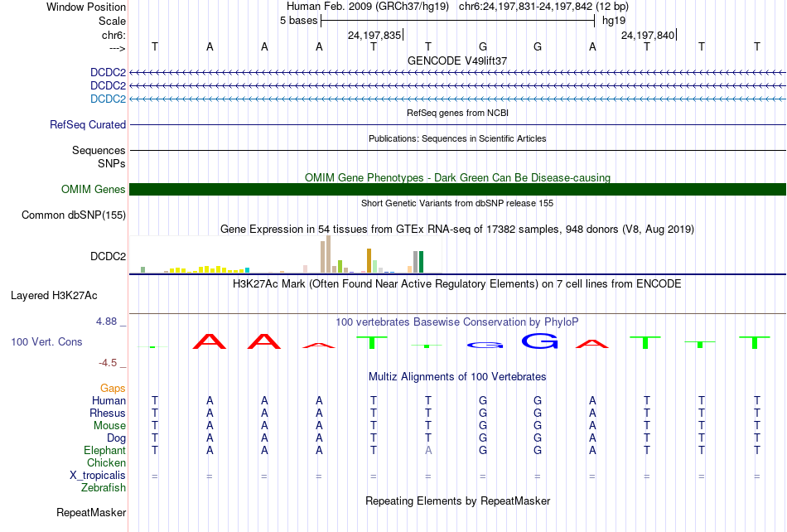Click the -4.5 PhyloP lower limit value
787x532 pixels.
[x=108, y=363]
